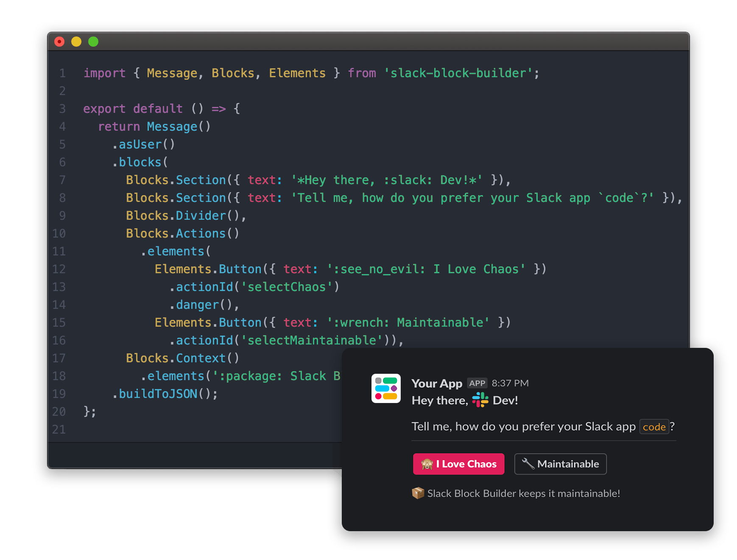This screenshot has width=737, height=560.
Task: Click 'selectChaos' action id string
Action: (287, 287)
